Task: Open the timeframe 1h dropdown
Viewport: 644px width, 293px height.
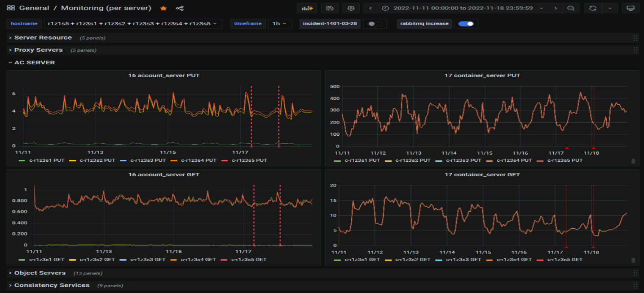Action: tap(279, 24)
